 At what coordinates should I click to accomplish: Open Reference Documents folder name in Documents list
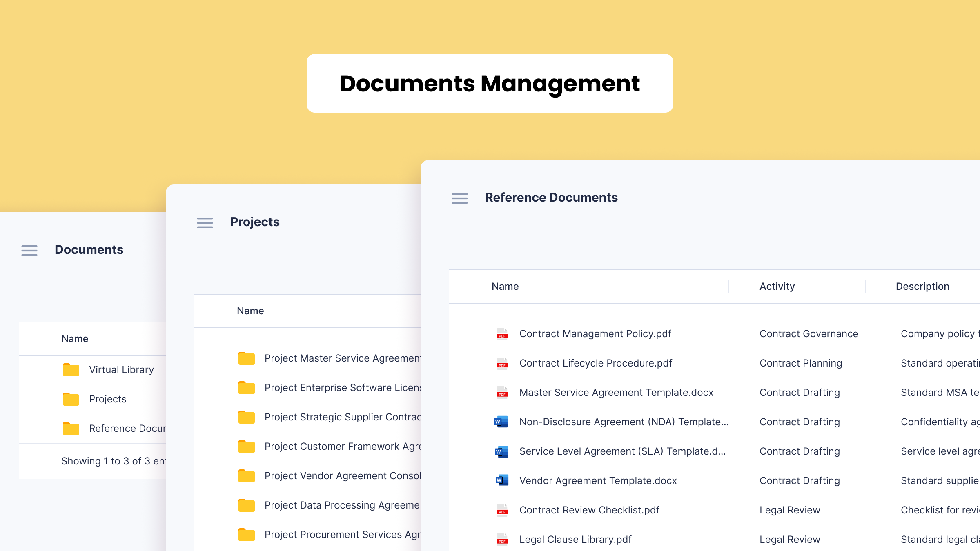coord(127,429)
